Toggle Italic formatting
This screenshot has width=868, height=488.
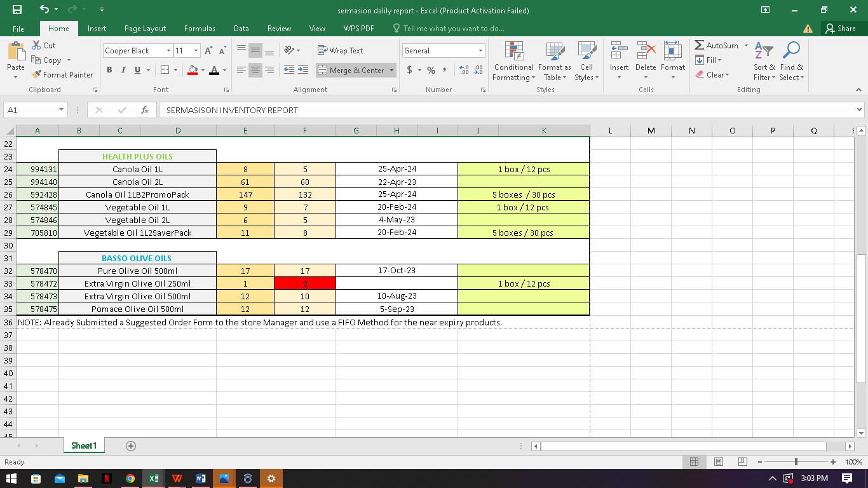123,70
